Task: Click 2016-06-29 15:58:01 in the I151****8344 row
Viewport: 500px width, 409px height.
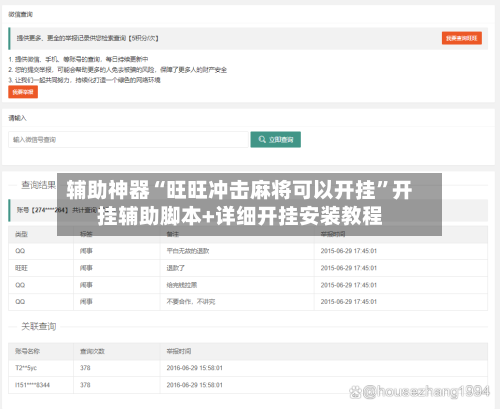Action: (194, 385)
